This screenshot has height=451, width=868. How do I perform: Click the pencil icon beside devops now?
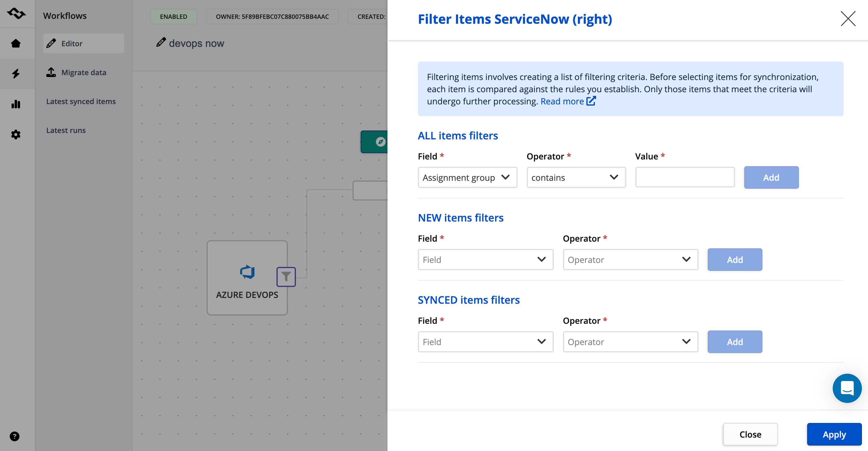pyautogui.click(x=161, y=43)
